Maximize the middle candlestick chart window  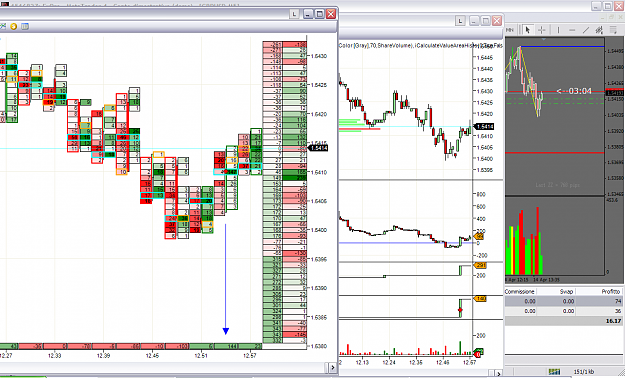(485, 21)
